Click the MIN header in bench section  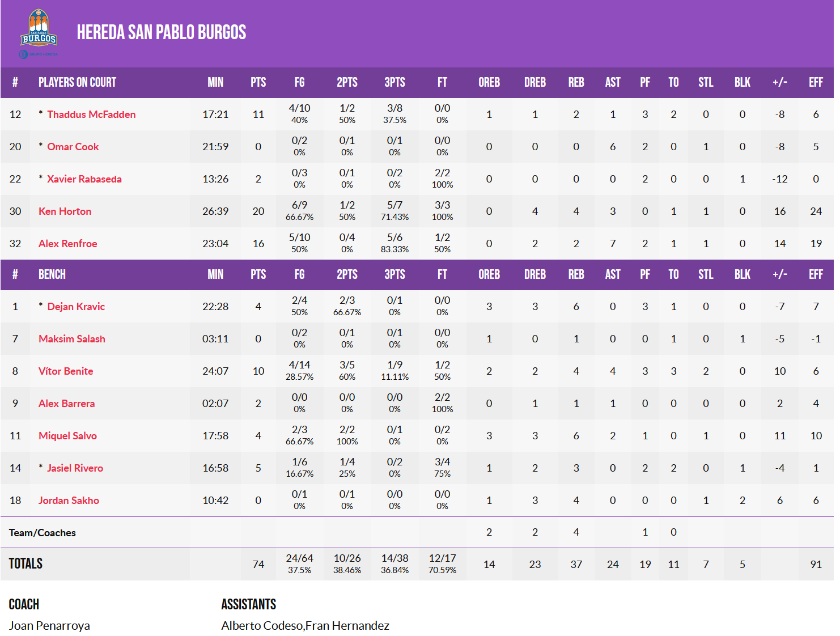[215, 274]
